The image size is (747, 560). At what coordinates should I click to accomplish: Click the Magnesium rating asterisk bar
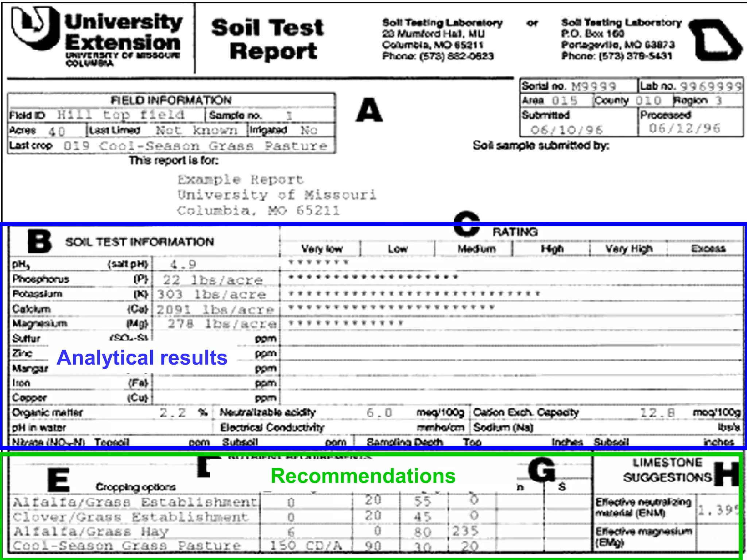(346, 323)
